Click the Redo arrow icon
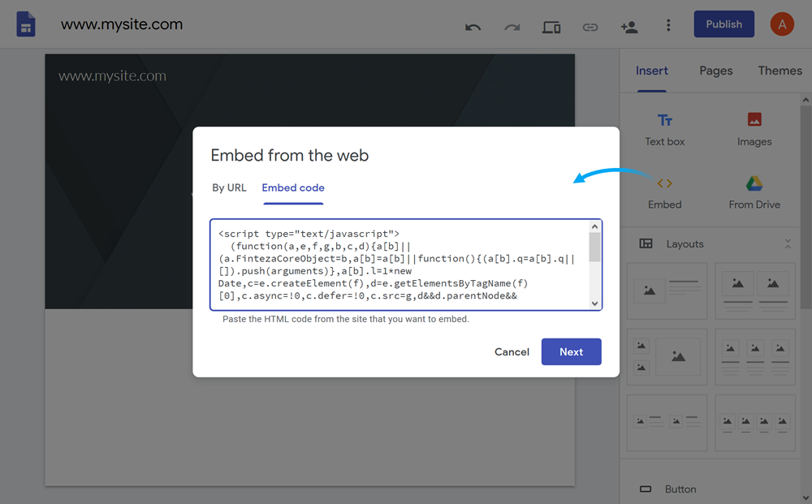The image size is (812, 504). tap(512, 27)
